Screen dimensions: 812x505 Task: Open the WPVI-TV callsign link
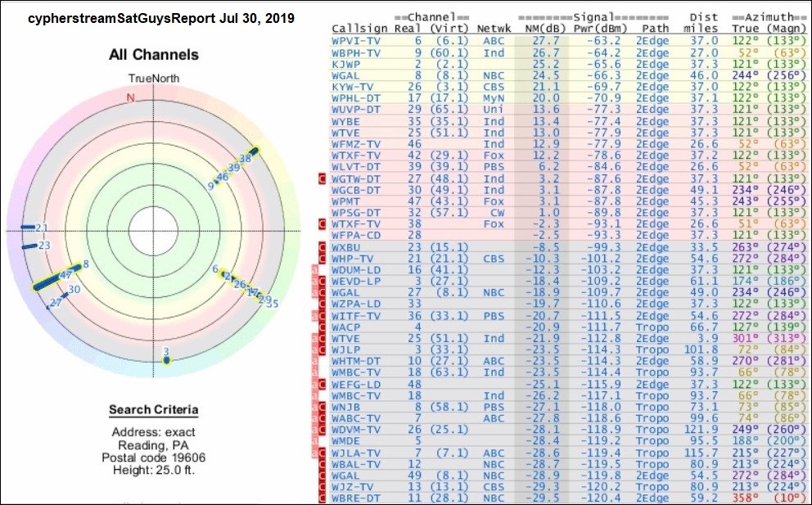point(356,41)
